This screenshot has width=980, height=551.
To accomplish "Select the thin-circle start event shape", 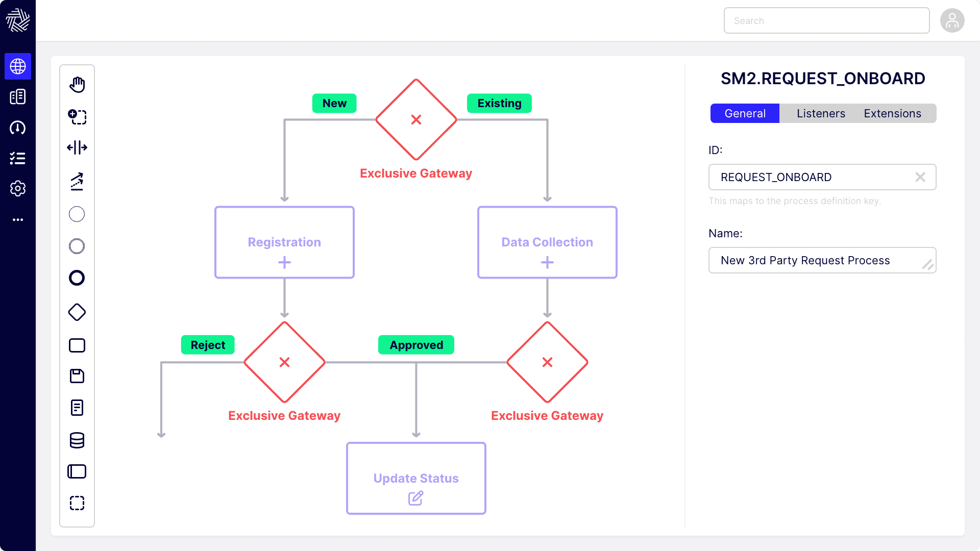I will tap(77, 214).
